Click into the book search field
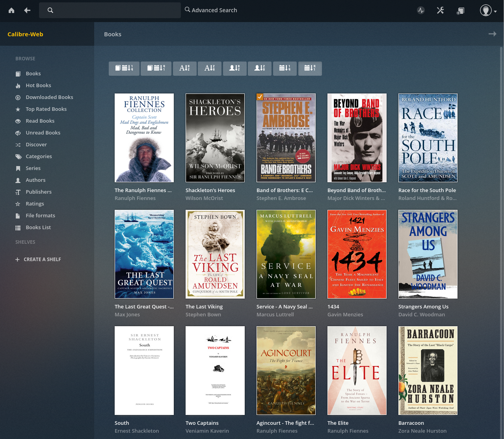The image size is (504, 439). click(x=110, y=10)
